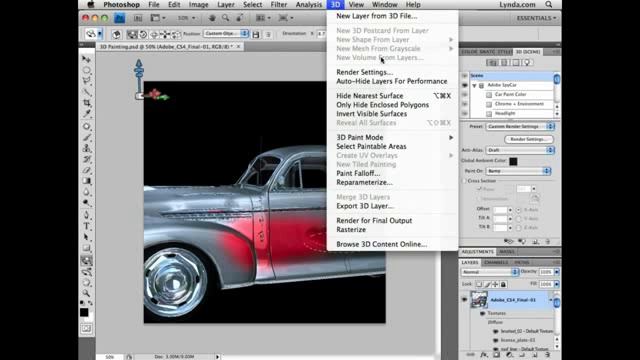This screenshot has width=640, height=360.
Task: Toggle the lock all layer button
Action: 503,284
